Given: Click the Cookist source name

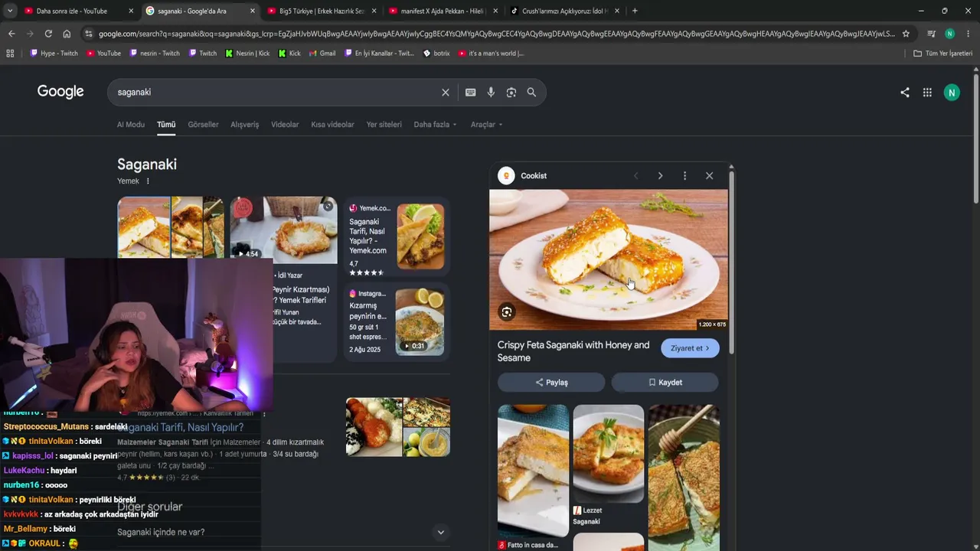Looking at the screenshot, I should coord(534,176).
